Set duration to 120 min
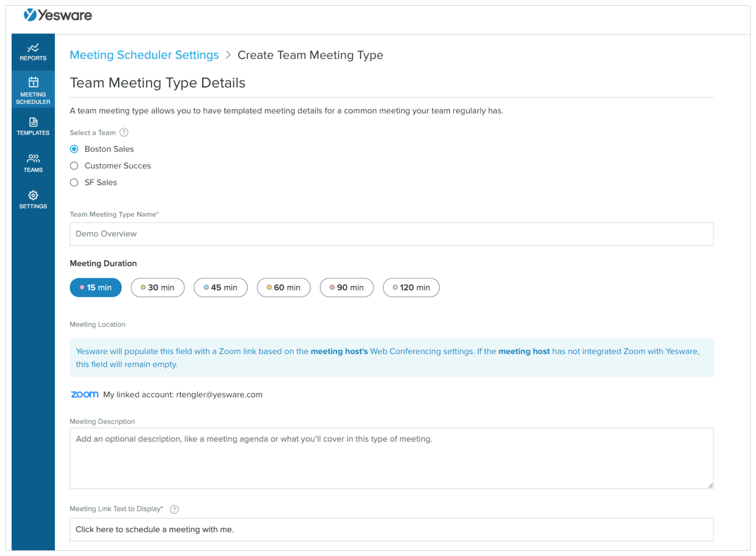 point(411,288)
